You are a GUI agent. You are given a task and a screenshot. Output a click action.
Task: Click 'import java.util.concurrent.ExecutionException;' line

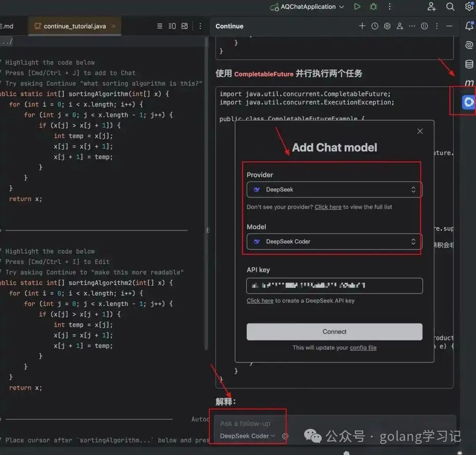(307, 102)
